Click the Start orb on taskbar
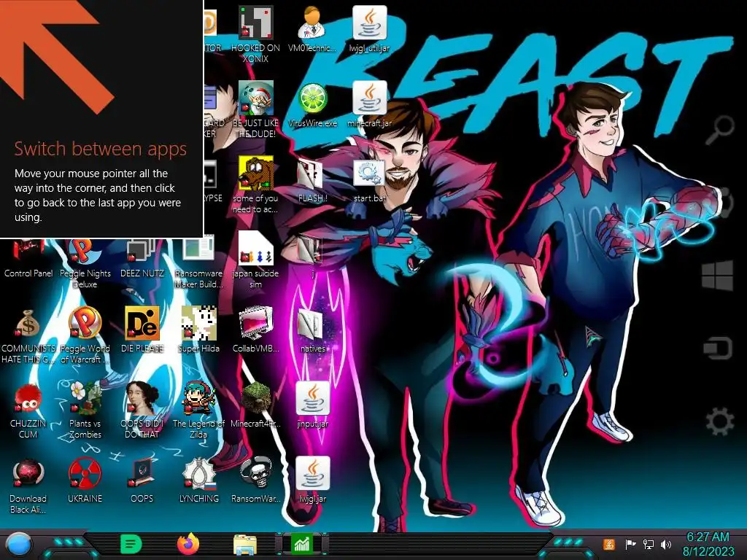This screenshot has width=747, height=560. point(18,545)
